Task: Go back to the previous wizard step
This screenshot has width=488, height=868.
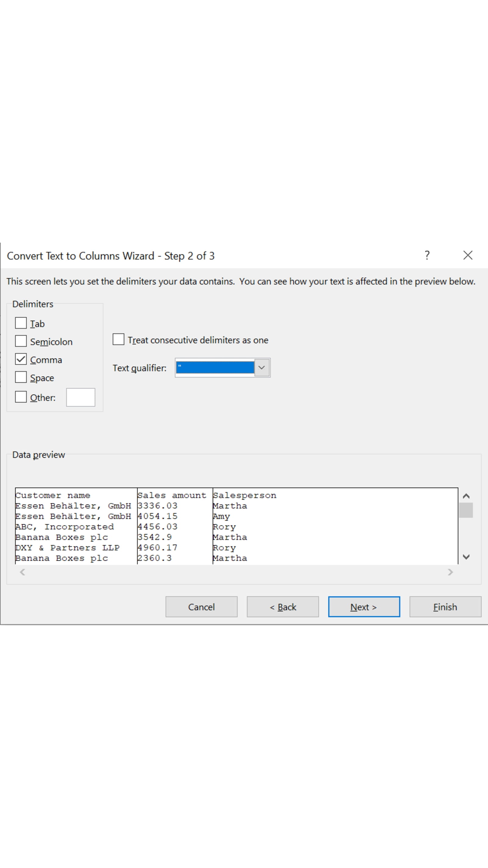Action: [x=282, y=607]
